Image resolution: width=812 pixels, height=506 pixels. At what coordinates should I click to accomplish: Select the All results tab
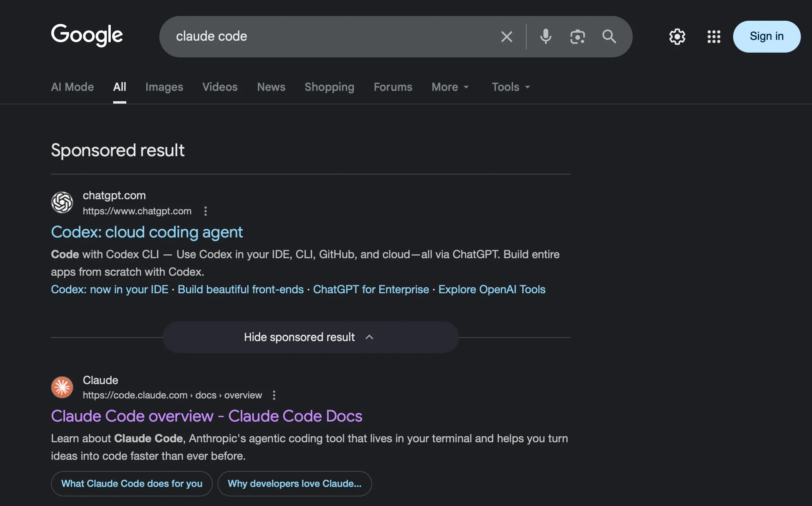(120, 87)
